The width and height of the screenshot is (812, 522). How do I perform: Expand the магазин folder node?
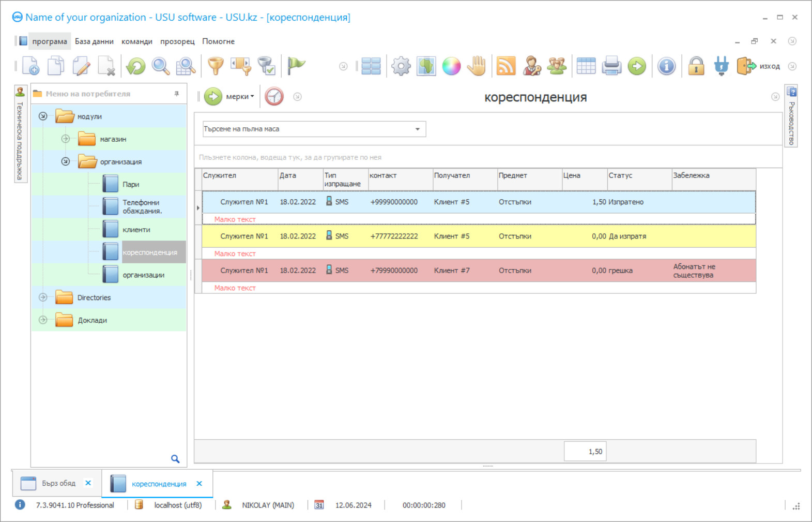tap(66, 139)
